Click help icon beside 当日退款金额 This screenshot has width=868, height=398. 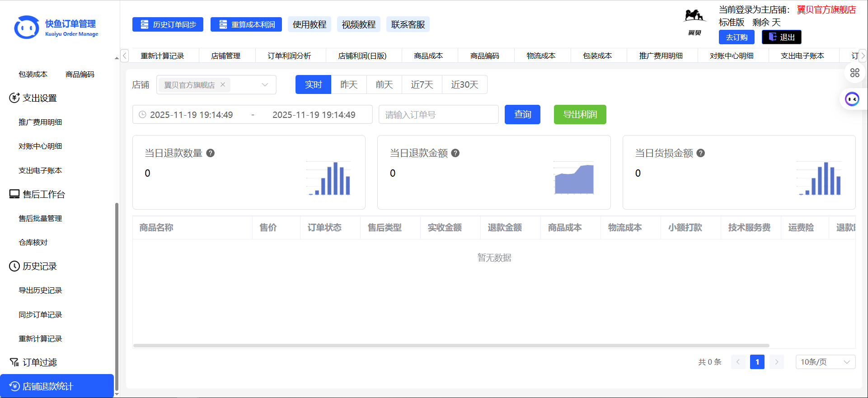tap(455, 153)
